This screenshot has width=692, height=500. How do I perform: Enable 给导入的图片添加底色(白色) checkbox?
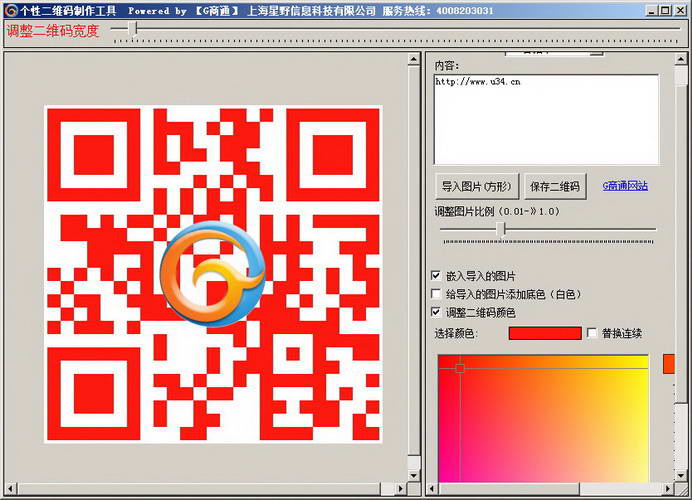(x=436, y=294)
